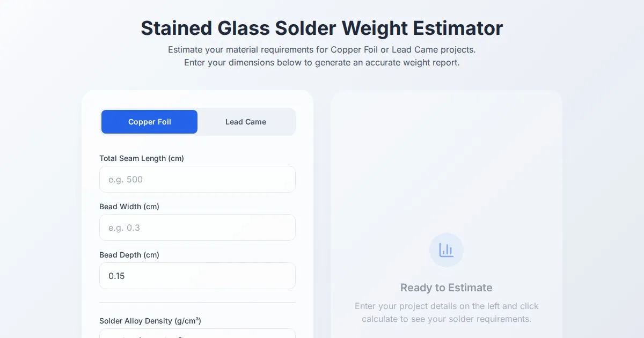Open the Solder Alloy Density field
The image size is (644, 338).
tap(197, 334)
